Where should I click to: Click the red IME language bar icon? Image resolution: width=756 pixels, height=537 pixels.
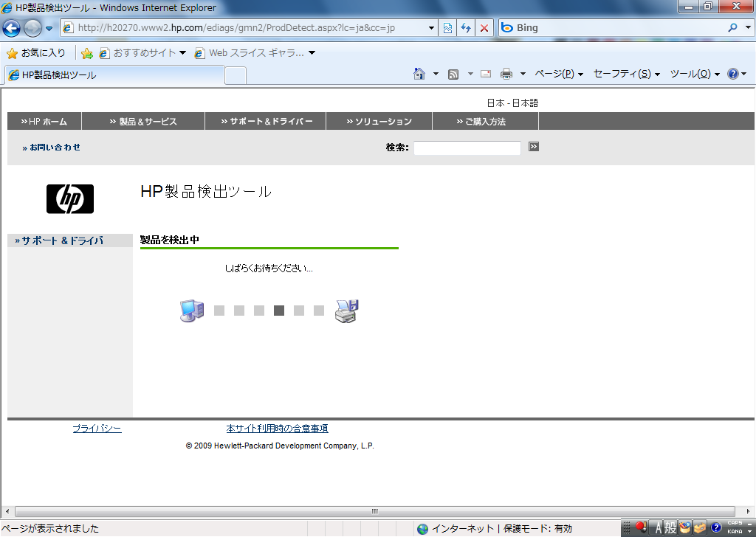coord(641,527)
